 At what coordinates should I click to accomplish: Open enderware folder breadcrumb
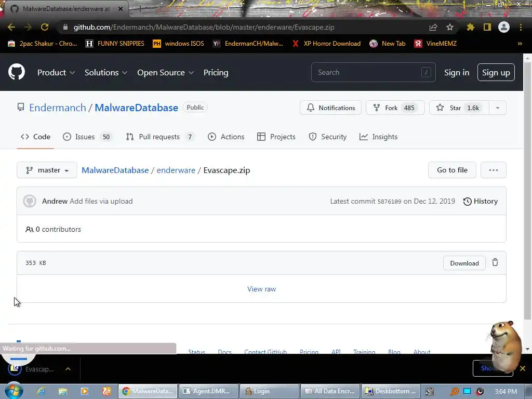pyautogui.click(x=176, y=170)
